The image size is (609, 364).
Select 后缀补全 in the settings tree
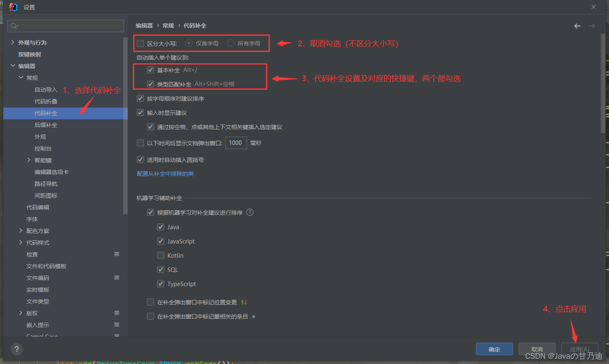tap(46, 125)
